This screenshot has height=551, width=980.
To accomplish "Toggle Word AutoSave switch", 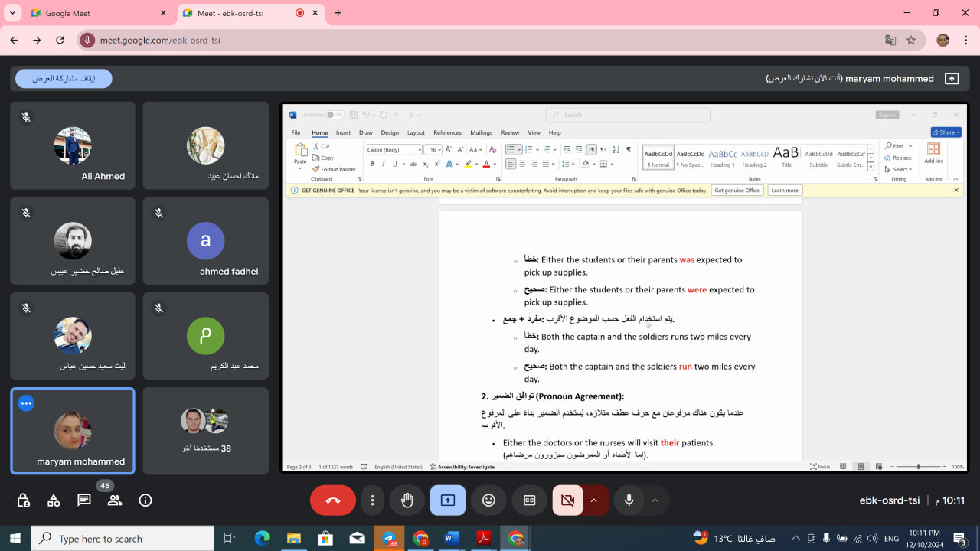I will [x=335, y=115].
